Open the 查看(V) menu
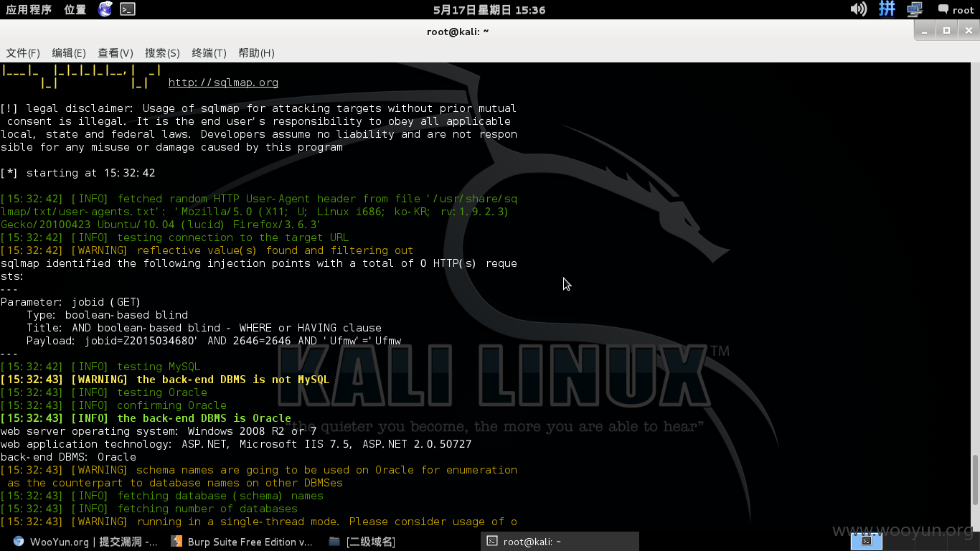The height and width of the screenshot is (551, 980). 116,53
